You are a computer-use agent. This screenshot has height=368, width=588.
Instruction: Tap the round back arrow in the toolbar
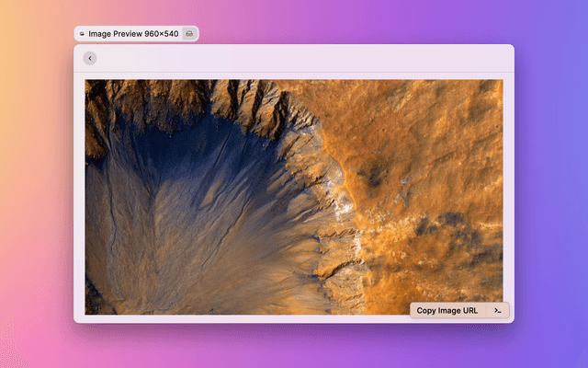click(89, 58)
